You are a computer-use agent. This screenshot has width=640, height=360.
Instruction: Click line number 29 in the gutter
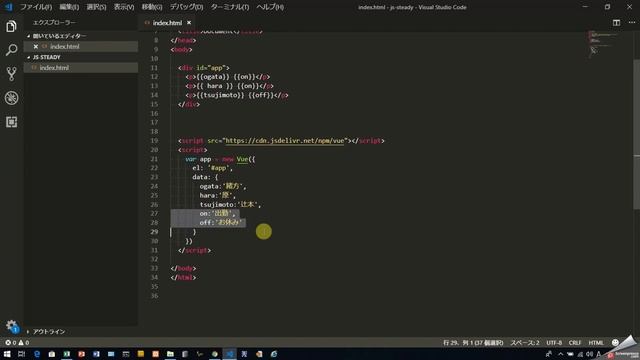point(154,232)
